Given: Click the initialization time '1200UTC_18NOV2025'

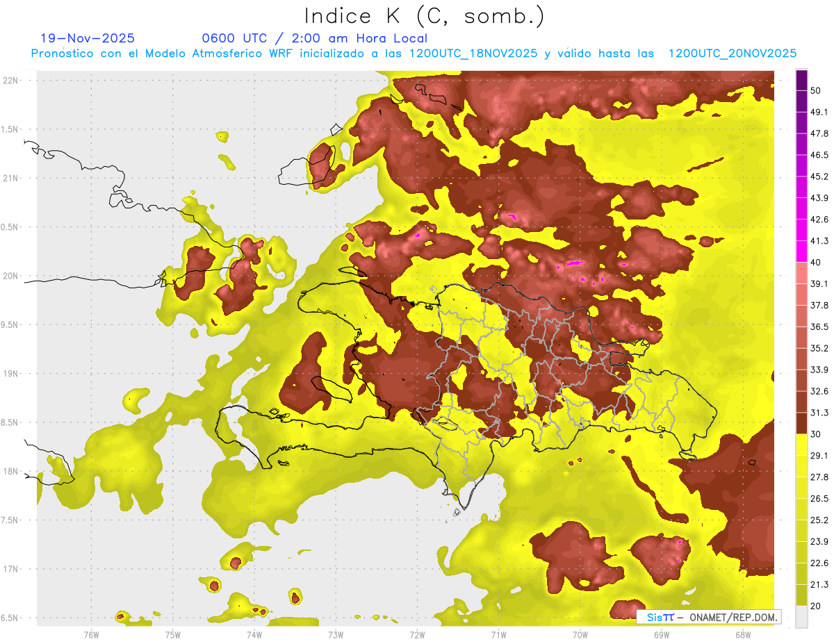Looking at the screenshot, I should click(x=473, y=53).
